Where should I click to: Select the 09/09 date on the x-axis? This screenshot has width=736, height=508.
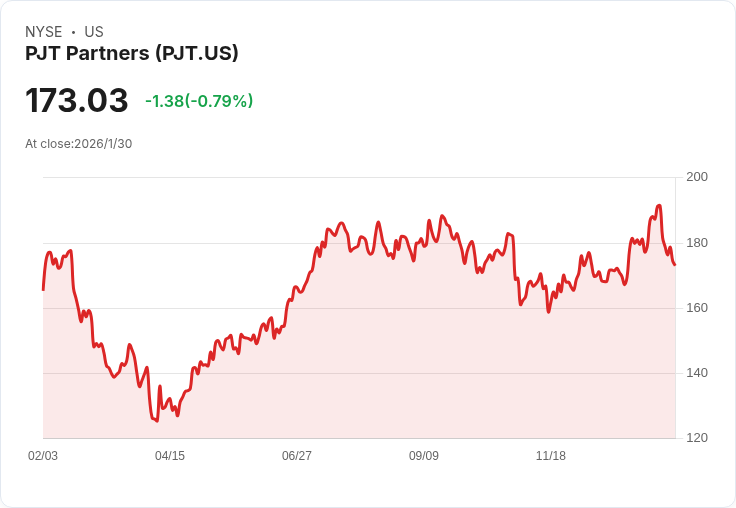[424, 456]
